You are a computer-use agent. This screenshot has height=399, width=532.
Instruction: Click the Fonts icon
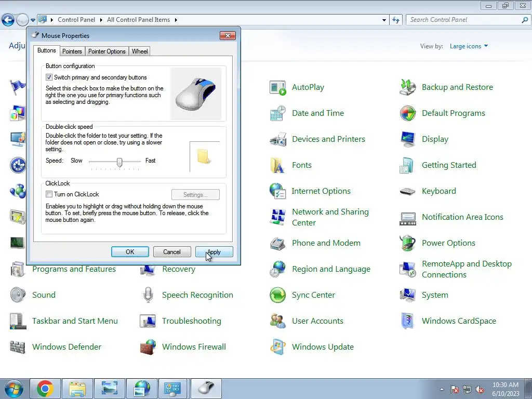click(277, 165)
